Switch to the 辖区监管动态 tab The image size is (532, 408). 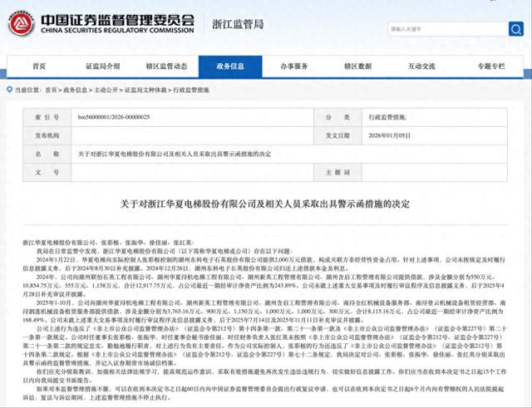pyautogui.click(x=167, y=66)
